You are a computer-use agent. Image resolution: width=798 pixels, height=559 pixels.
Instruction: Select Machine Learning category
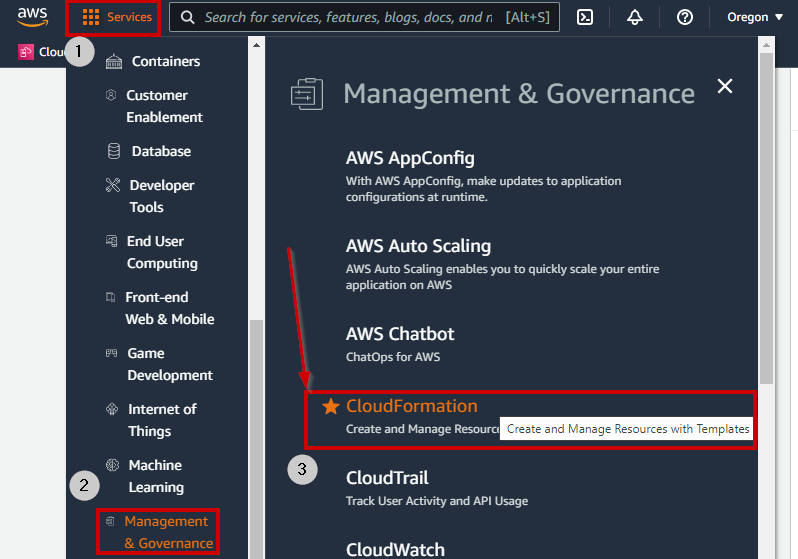pos(156,477)
